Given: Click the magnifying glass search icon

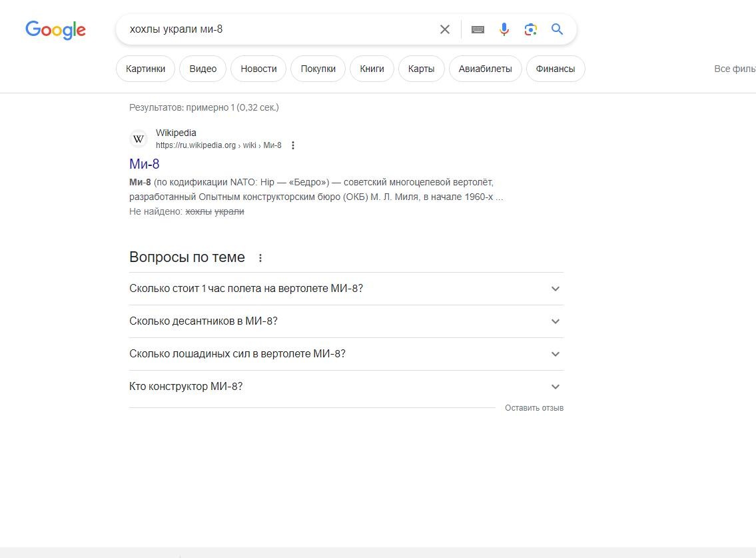Looking at the screenshot, I should (557, 29).
